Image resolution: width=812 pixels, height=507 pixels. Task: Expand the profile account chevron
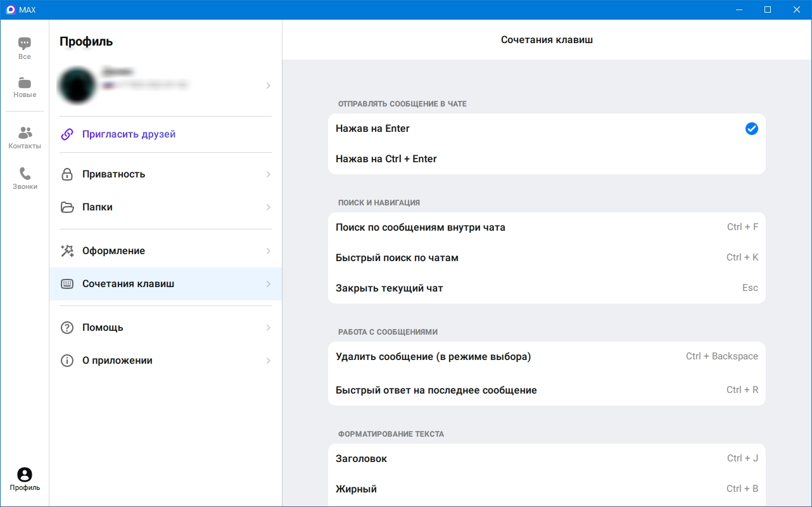click(269, 86)
